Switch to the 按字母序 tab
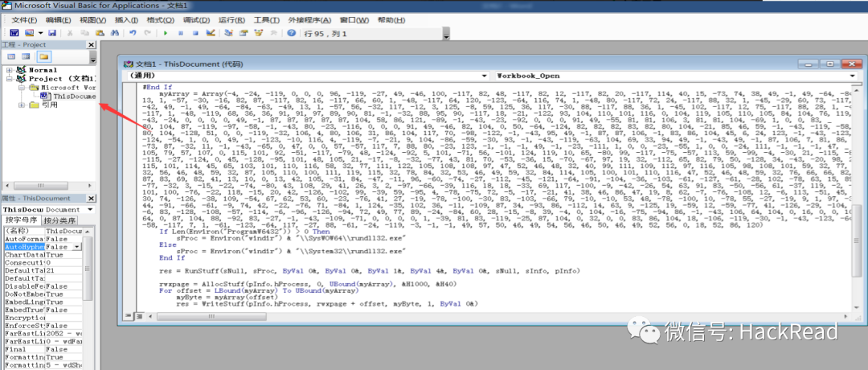Viewport: 868px width, 370px height. (21, 220)
